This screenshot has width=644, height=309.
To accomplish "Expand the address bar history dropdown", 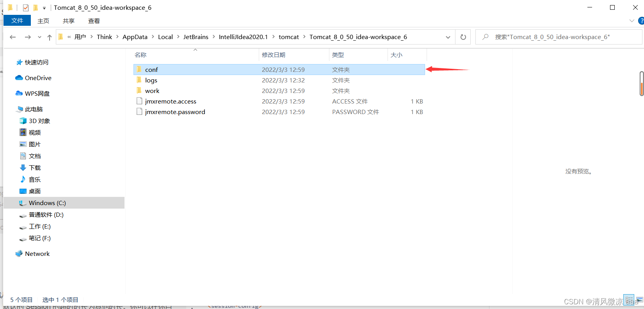I will coord(448,37).
